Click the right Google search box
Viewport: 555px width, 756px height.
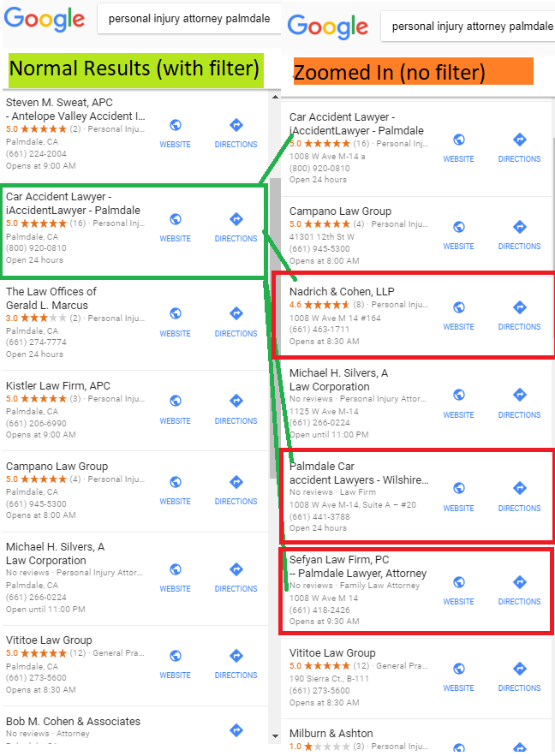(468, 27)
